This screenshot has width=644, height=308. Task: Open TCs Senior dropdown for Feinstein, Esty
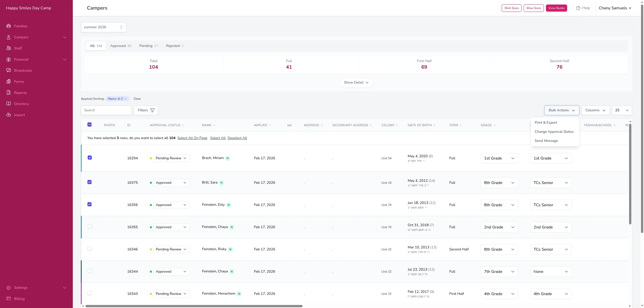(x=551, y=205)
